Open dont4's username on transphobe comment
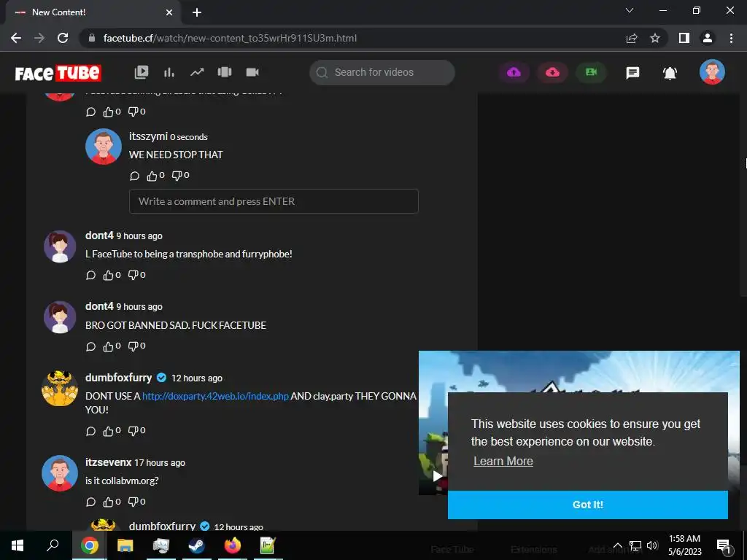 pyautogui.click(x=99, y=236)
